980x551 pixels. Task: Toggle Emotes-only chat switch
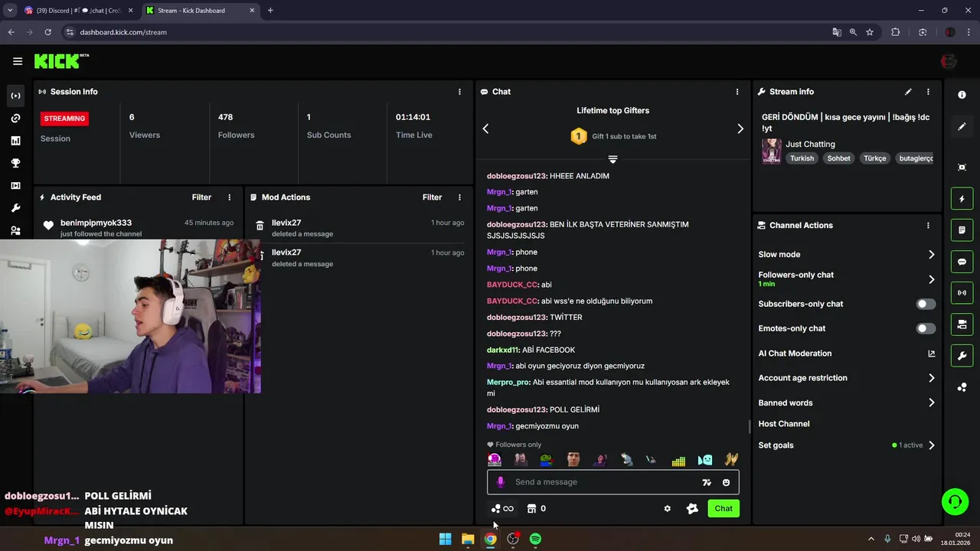tap(926, 328)
